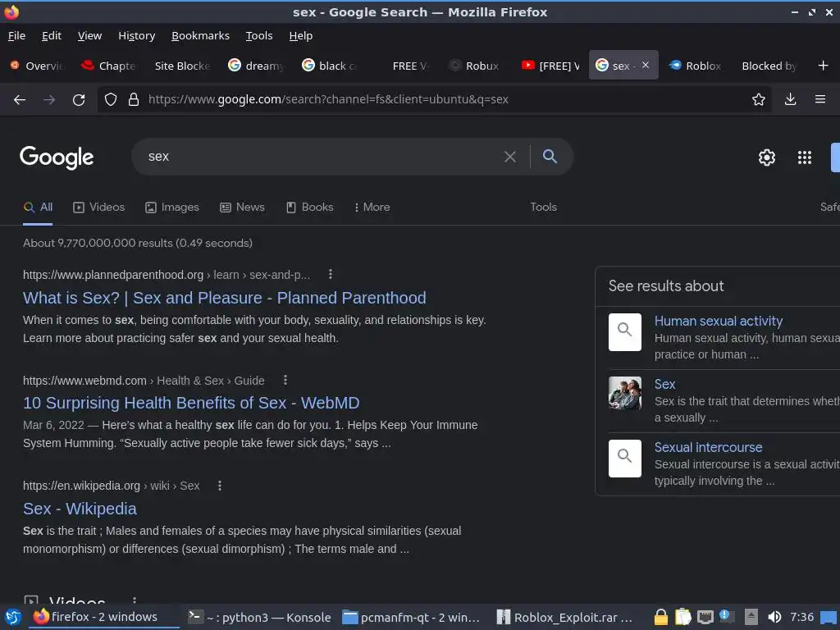840x630 pixels.
Task: Clear the Google search box text
Action: [510, 157]
